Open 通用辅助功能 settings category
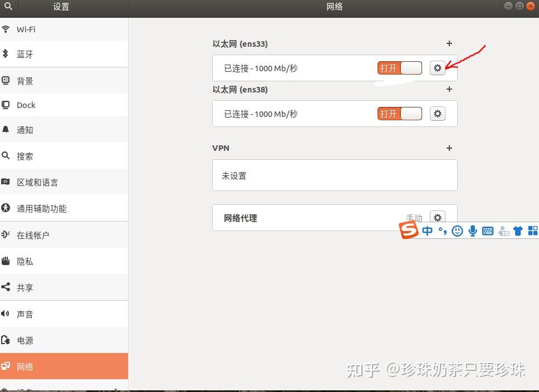539x392 pixels. coord(64,208)
